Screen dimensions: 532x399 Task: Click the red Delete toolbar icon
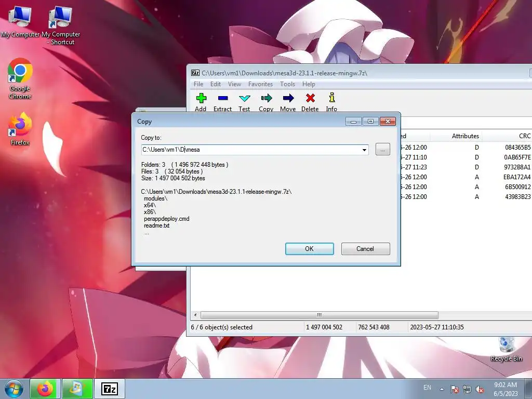point(310,102)
